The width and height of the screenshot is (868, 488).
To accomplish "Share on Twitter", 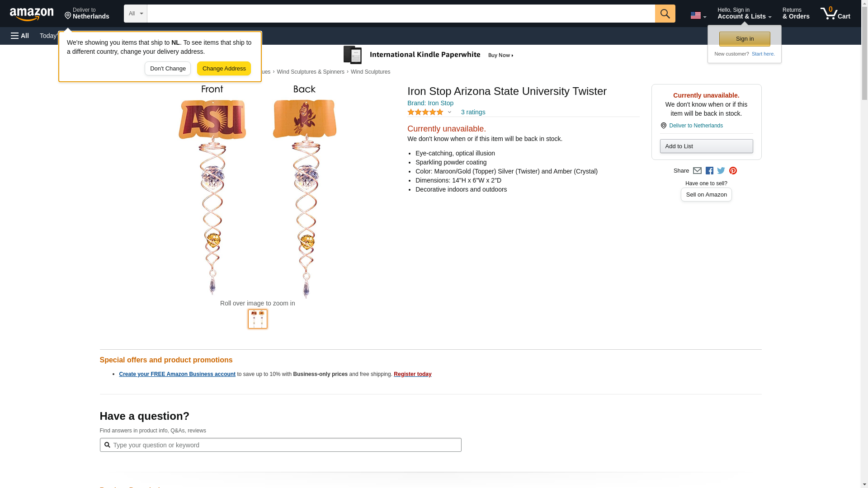I will click(721, 171).
